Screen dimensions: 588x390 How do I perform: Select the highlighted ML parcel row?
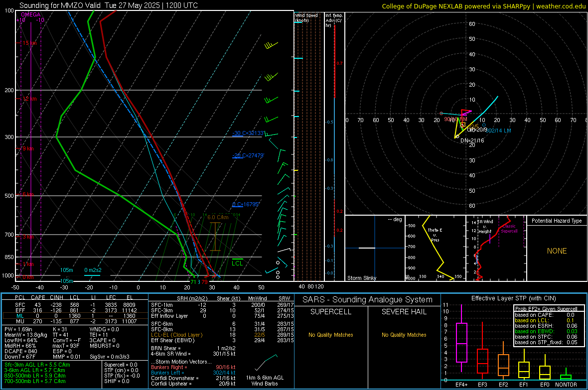click(x=75, y=316)
